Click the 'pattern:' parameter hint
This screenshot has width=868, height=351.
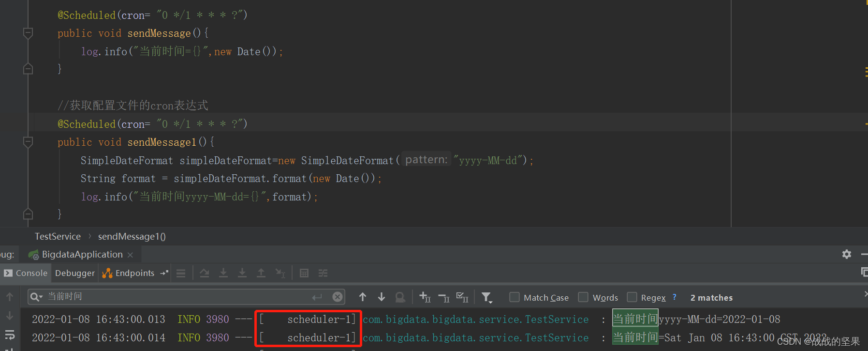click(427, 159)
